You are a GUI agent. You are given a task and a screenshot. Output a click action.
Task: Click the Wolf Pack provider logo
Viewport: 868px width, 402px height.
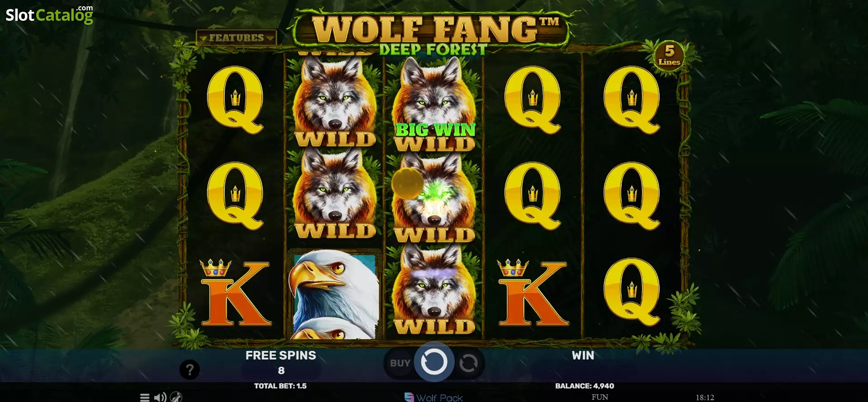coord(434,397)
